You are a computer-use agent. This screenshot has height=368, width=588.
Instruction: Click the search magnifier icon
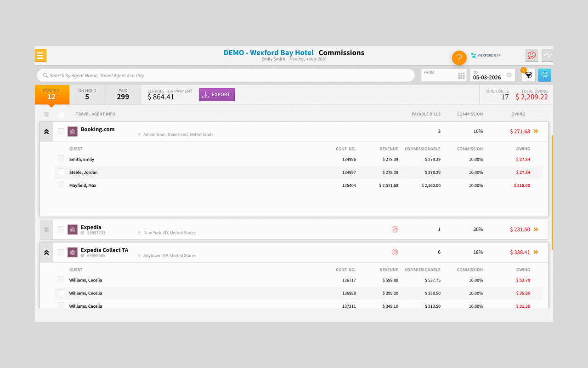tap(45, 75)
